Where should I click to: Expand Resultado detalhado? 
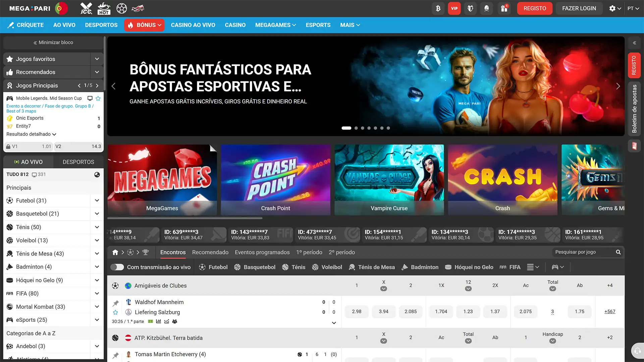(31, 134)
